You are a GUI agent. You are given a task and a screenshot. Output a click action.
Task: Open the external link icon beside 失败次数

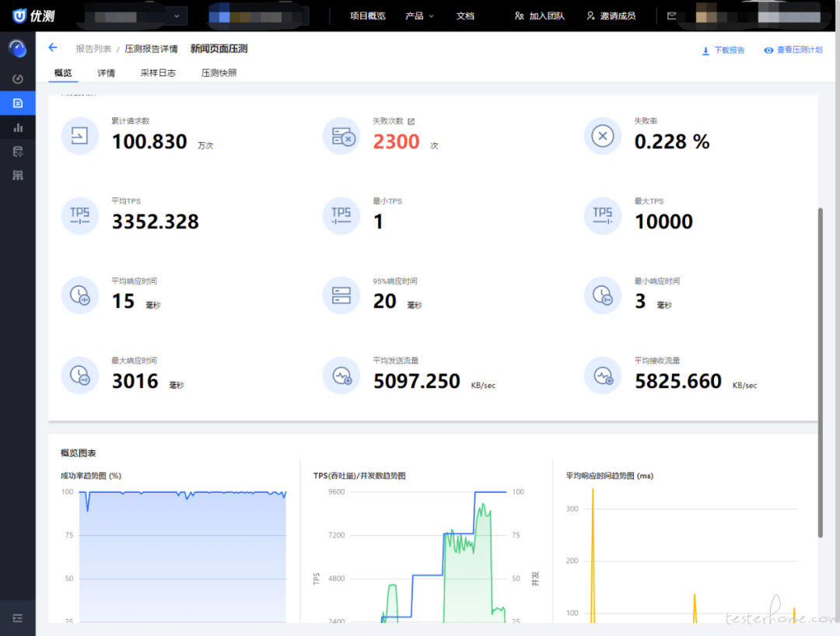click(411, 121)
